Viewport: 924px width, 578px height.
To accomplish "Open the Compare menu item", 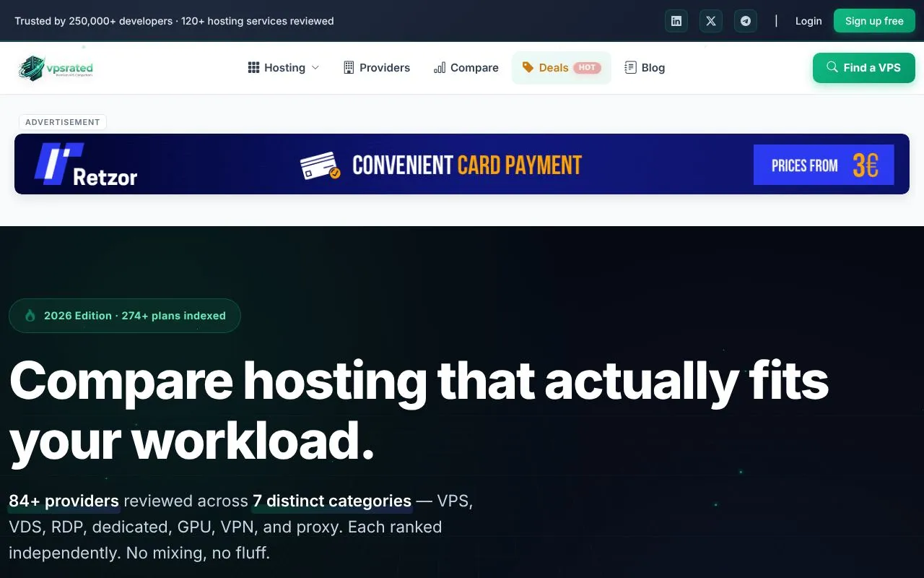I will [466, 68].
